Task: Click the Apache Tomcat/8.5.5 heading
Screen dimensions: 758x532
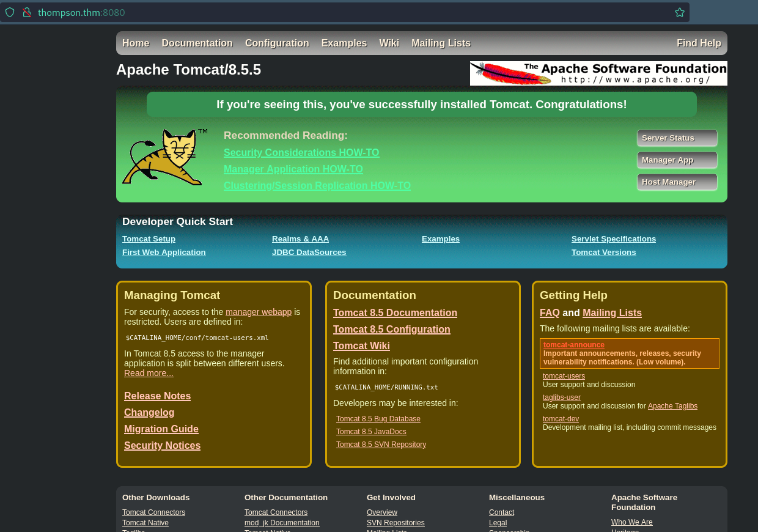Action: (x=188, y=70)
